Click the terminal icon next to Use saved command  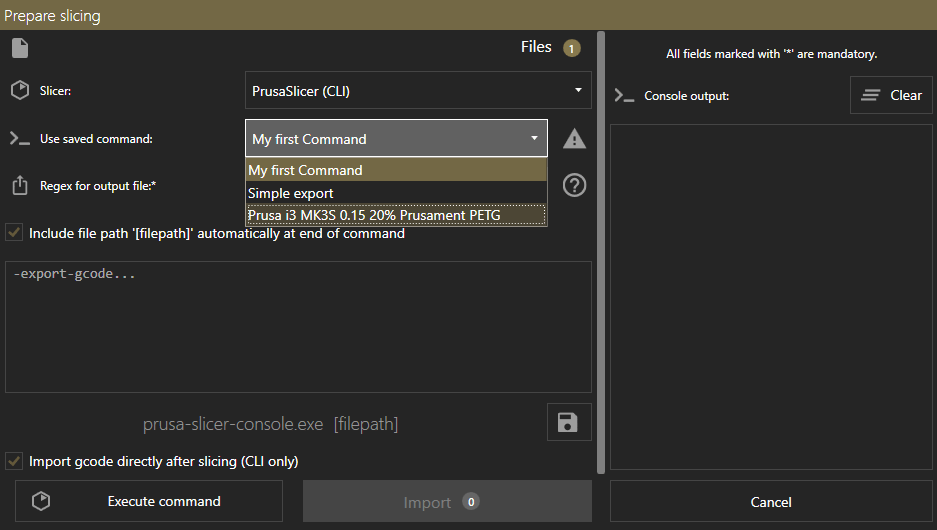tap(20, 139)
